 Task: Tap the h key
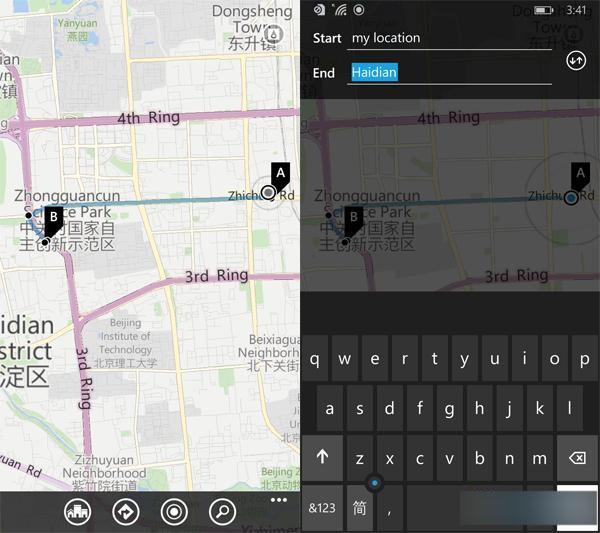click(479, 408)
